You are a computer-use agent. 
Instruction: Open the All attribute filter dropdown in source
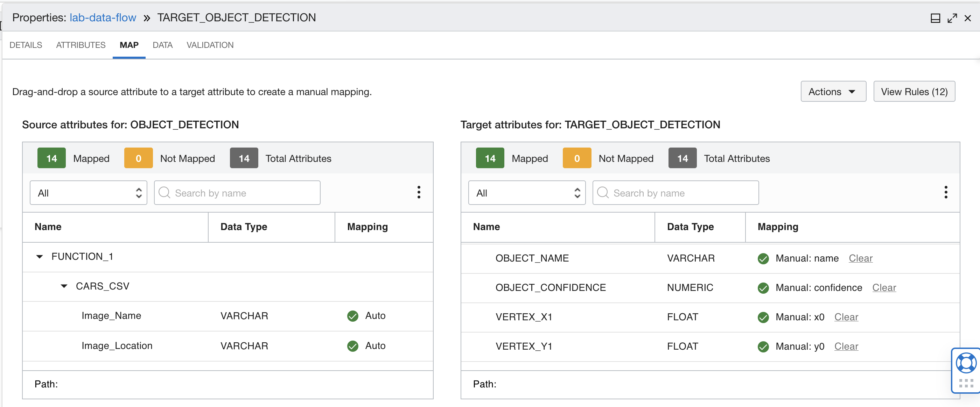[88, 193]
